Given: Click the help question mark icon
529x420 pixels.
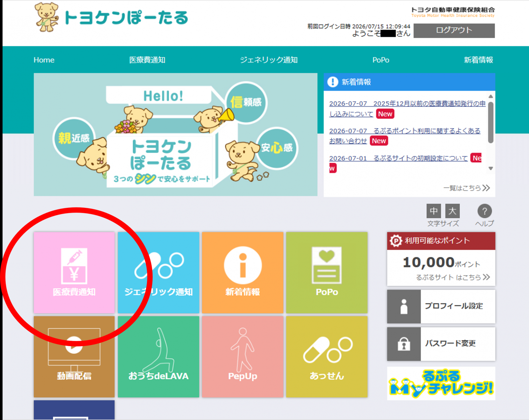Looking at the screenshot, I should click(485, 211).
